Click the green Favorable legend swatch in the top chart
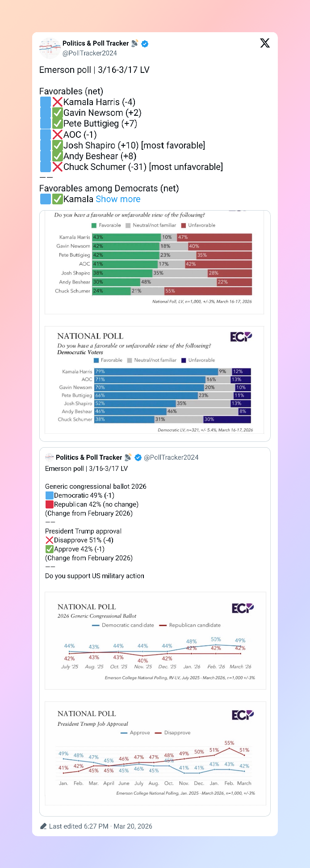The height and width of the screenshot is (868, 310). 94,225
